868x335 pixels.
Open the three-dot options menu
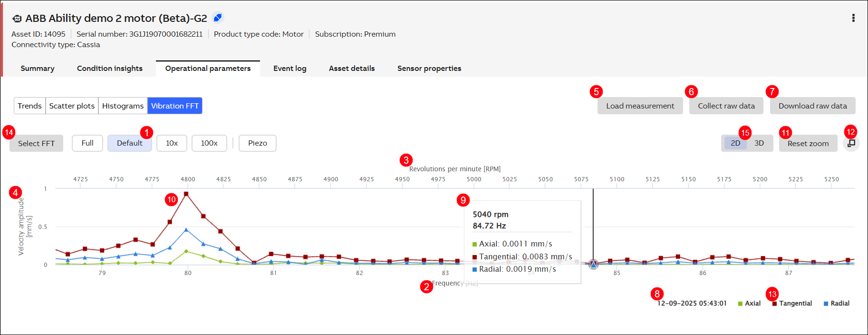click(x=853, y=18)
